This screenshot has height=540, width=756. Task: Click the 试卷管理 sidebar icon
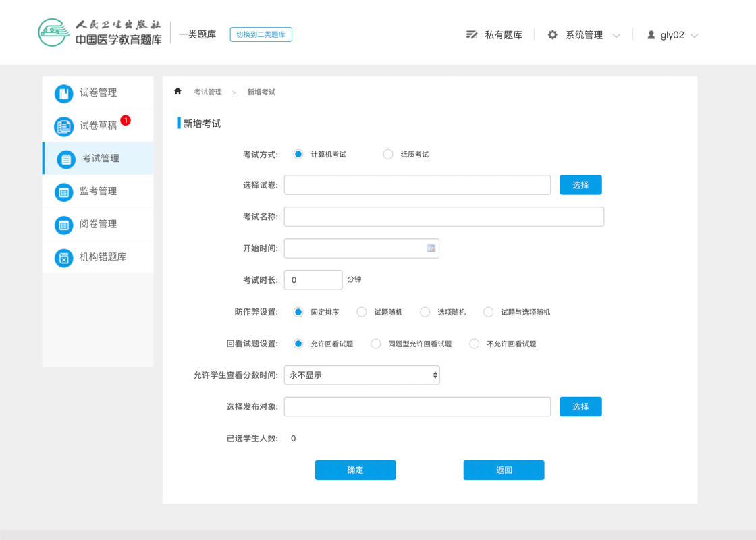point(63,93)
